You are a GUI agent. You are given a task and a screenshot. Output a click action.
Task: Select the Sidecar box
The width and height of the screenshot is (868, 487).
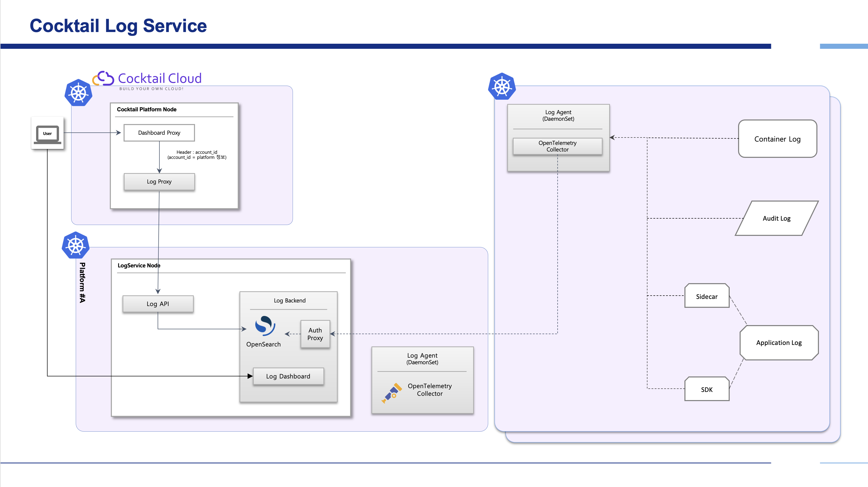point(707,296)
